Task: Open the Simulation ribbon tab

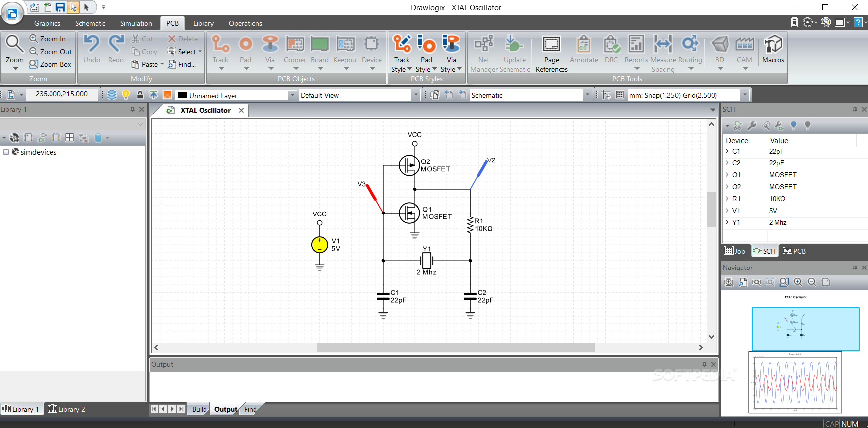Action: [136, 23]
